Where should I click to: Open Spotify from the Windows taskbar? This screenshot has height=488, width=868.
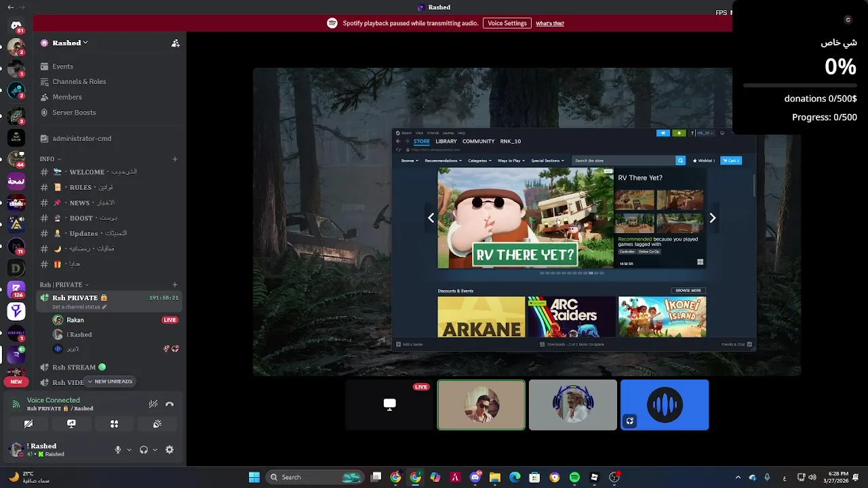pyautogui.click(x=574, y=477)
